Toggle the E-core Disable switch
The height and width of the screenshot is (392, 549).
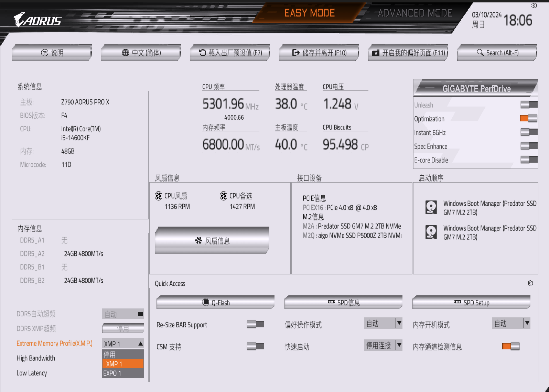coord(529,160)
